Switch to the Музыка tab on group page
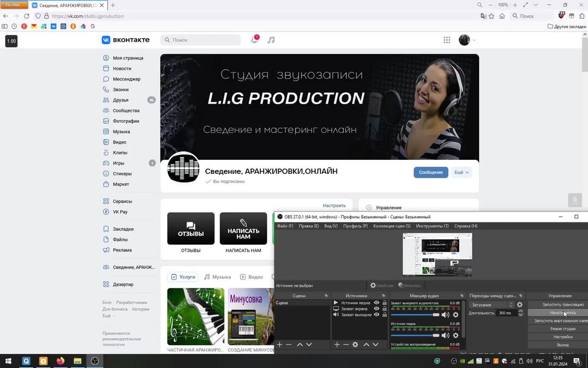The image size is (588, 368). [x=217, y=277]
